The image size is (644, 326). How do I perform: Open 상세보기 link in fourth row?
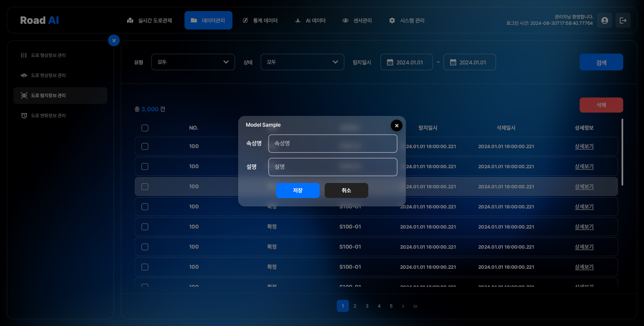click(x=584, y=207)
